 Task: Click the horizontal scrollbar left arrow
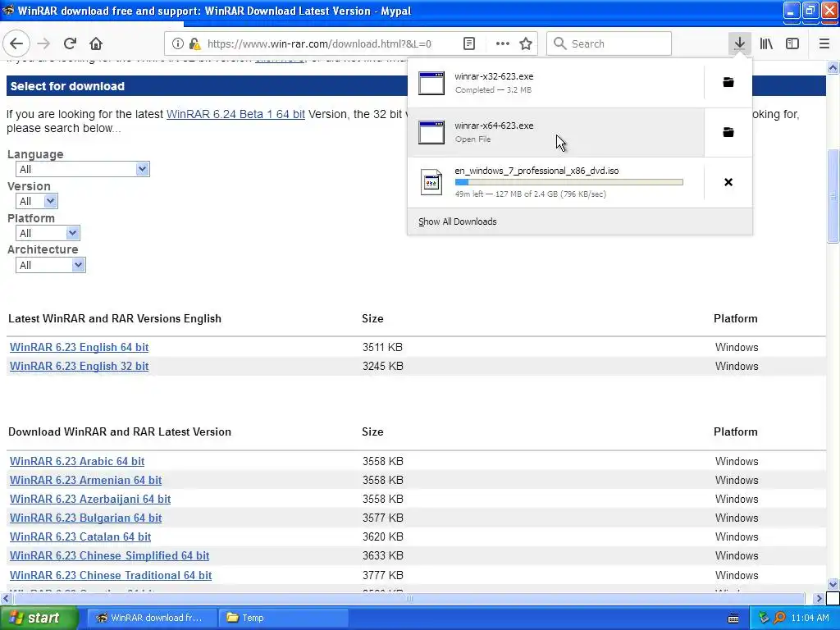(x=6, y=598)
